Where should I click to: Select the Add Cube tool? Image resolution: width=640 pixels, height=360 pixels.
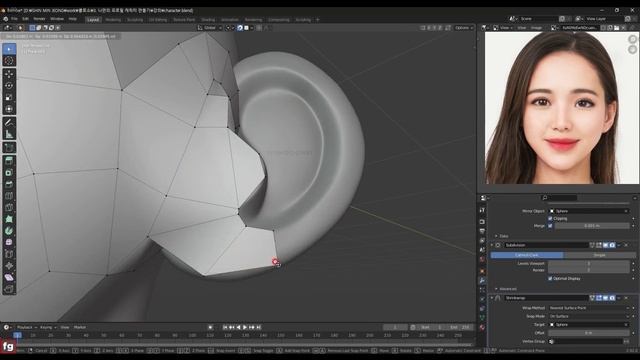9,147
